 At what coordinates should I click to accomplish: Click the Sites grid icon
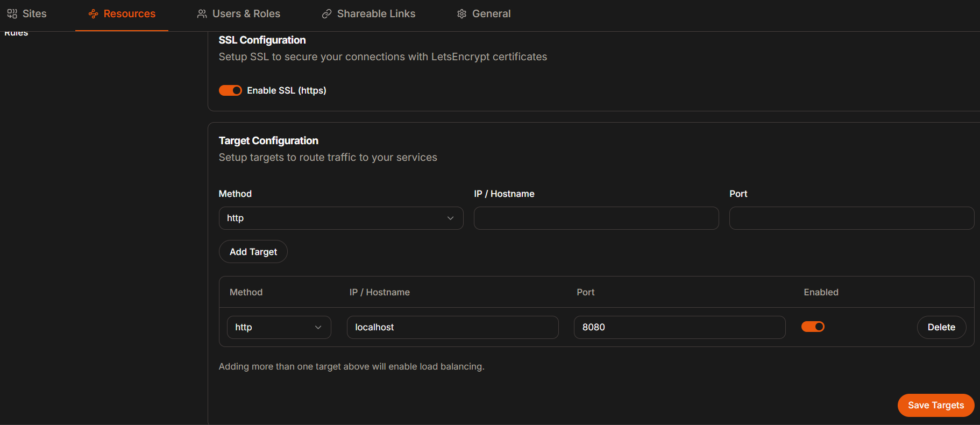coord(12,14)
